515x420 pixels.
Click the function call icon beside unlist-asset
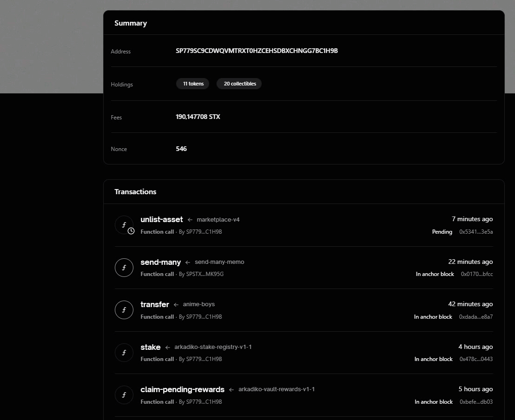tap(124, 224)
